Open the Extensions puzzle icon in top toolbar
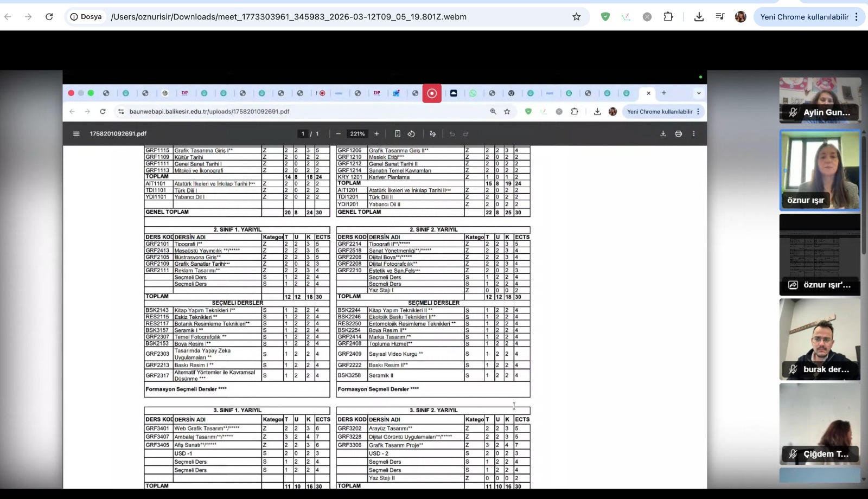The height and width of the screenshot is (499, 868). pos(668,17)
